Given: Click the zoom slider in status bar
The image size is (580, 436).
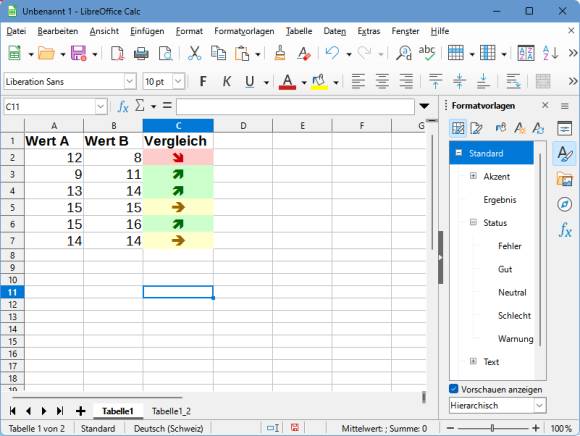Looking at the screenshot, I should click(493, 428).
